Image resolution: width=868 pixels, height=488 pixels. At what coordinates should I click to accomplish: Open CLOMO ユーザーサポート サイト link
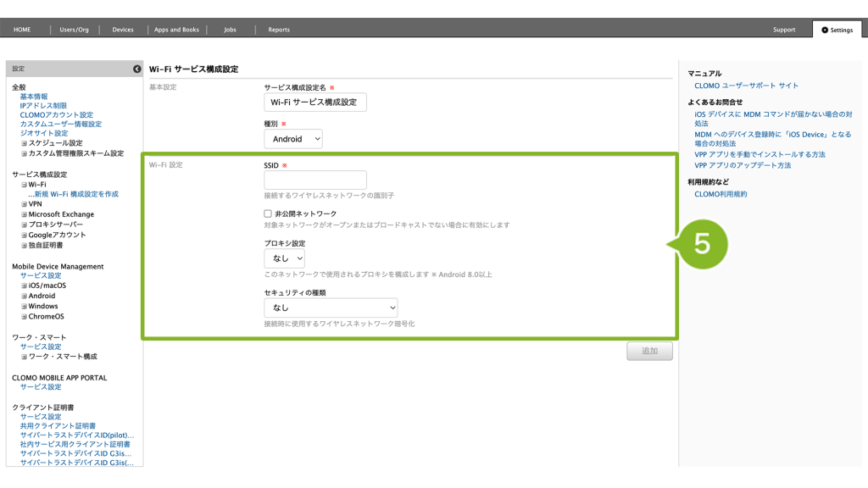click(x=746, y=86)
